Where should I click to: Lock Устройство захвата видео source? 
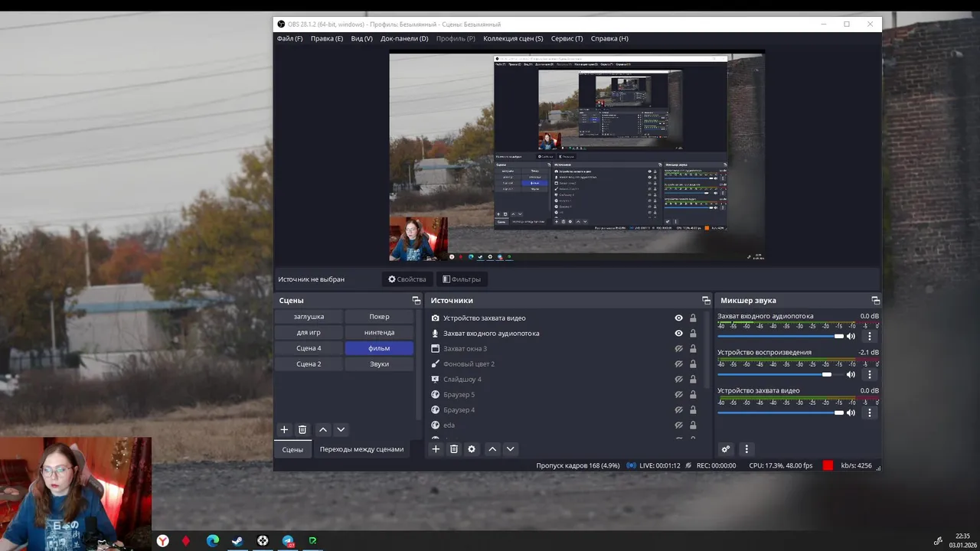pos(693,318)
